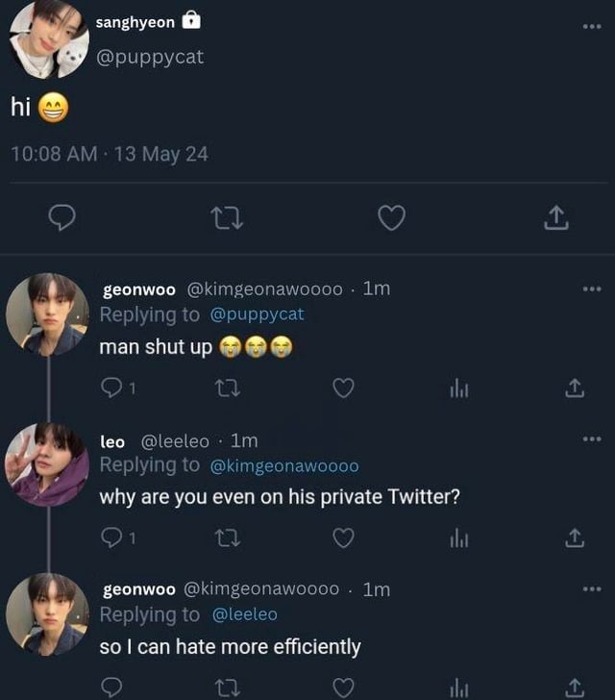Open the @kimgeonawoooo mention in leo's reply
615x700 pixels.
283,466
